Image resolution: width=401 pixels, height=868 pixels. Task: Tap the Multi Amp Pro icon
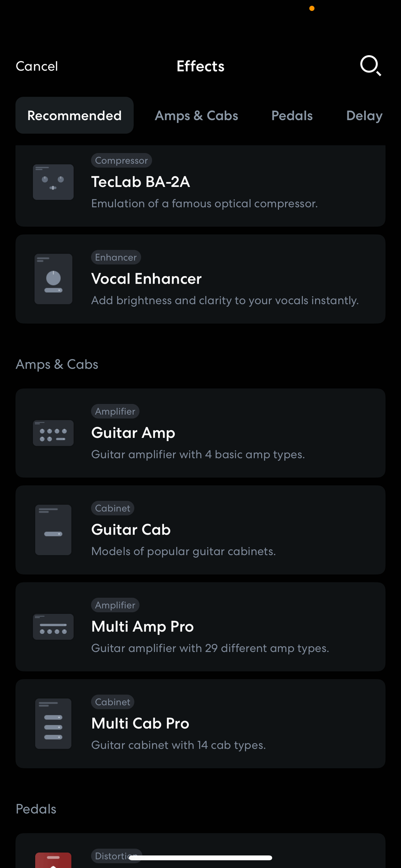pyautogui.click(x=53, y=627)
